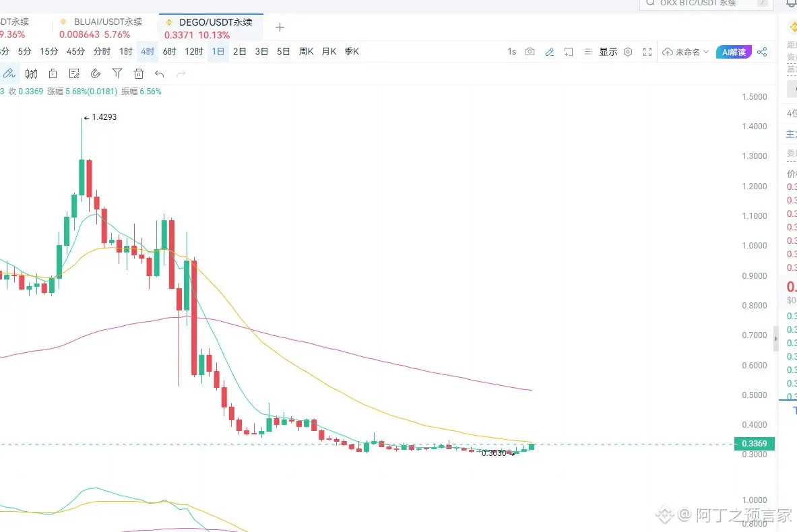The height and width of the screenshot is (532, 797).
Task: Select the 5分 timeframe
Action: click(x=24, y=51)
